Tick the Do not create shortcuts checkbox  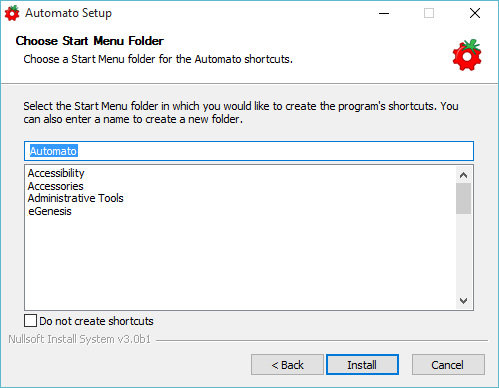(x=30, y=321)
